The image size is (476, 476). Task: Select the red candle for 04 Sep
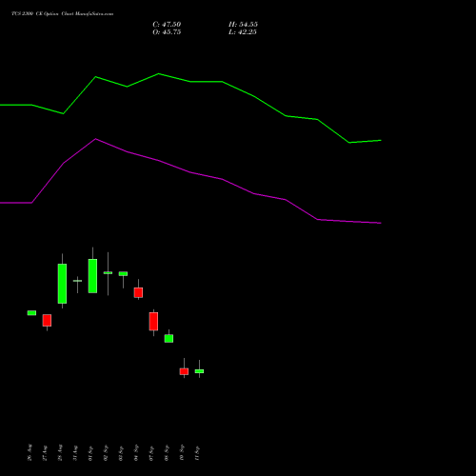coord(138,292)
